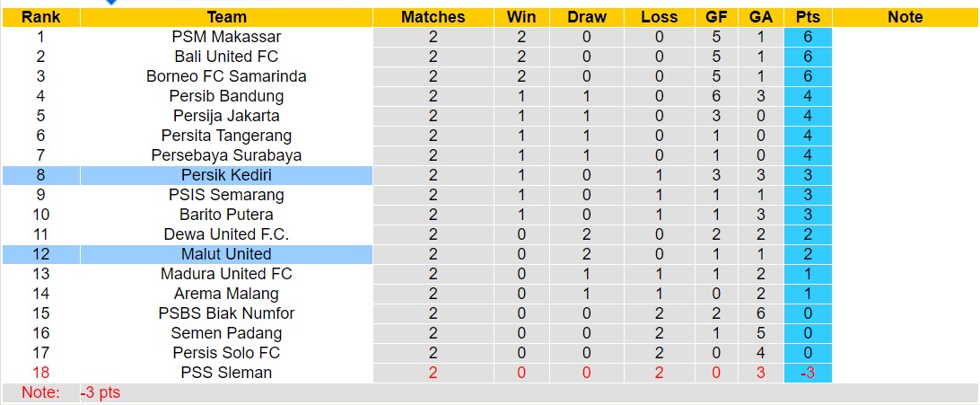Select the highlighted Persik Kediri row

[x=226, y=175]
